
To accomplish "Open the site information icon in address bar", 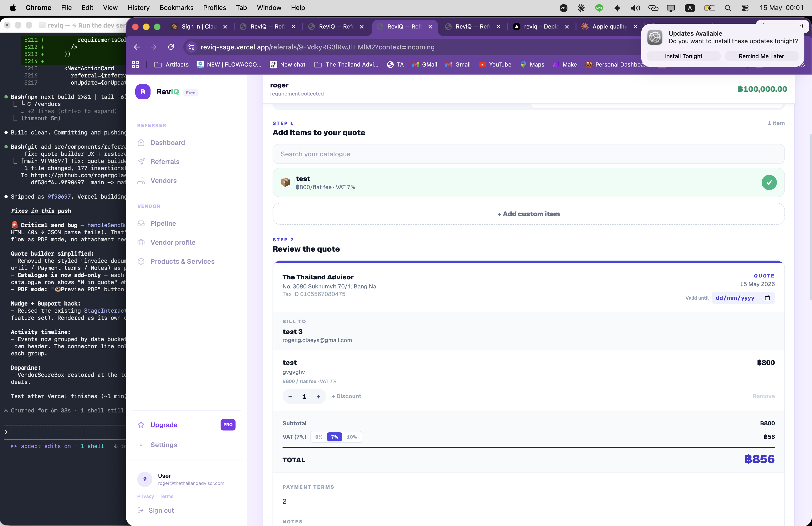I will (x=191, y=47).
